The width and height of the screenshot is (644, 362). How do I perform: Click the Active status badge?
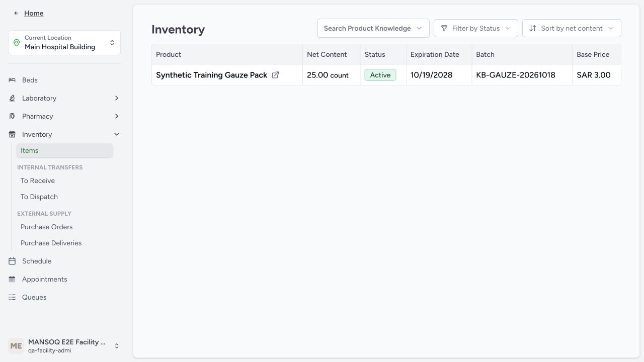[380, 75]
